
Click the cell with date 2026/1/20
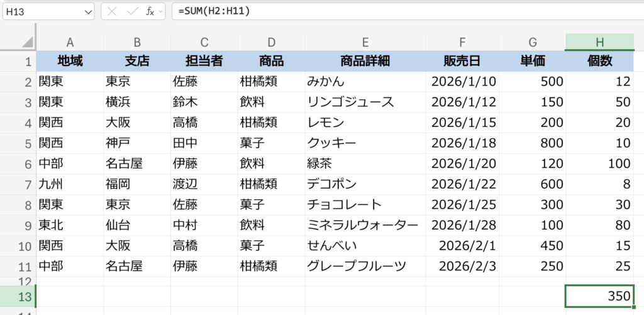pyautogui.click(x=462, y=163)
